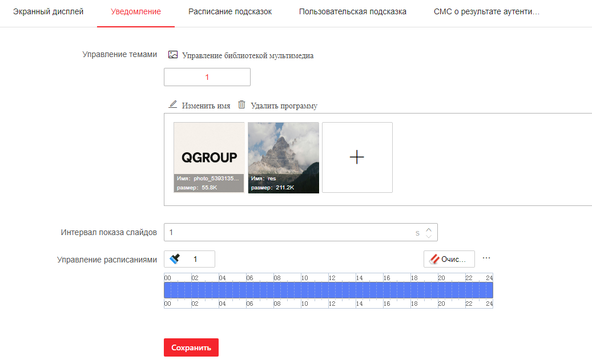Open multimedia library management icon
The image size is (592, 364).
pos(173,55)
